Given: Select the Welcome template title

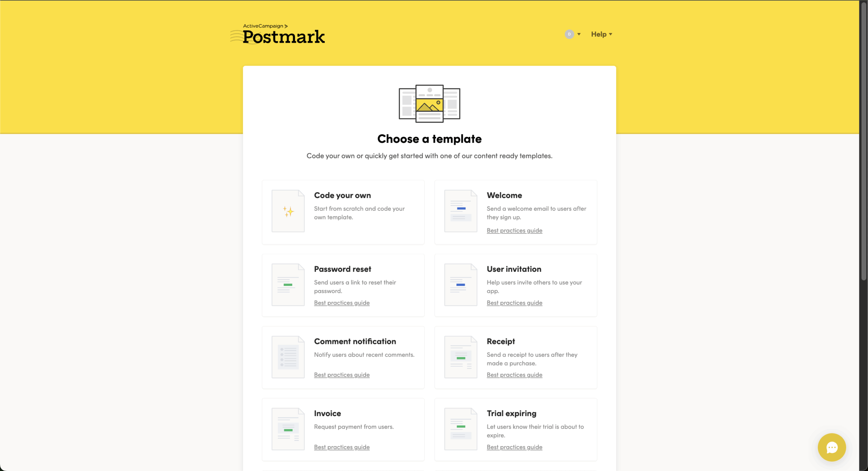Looking at the screenshot, I should click(x=504, y=195).
